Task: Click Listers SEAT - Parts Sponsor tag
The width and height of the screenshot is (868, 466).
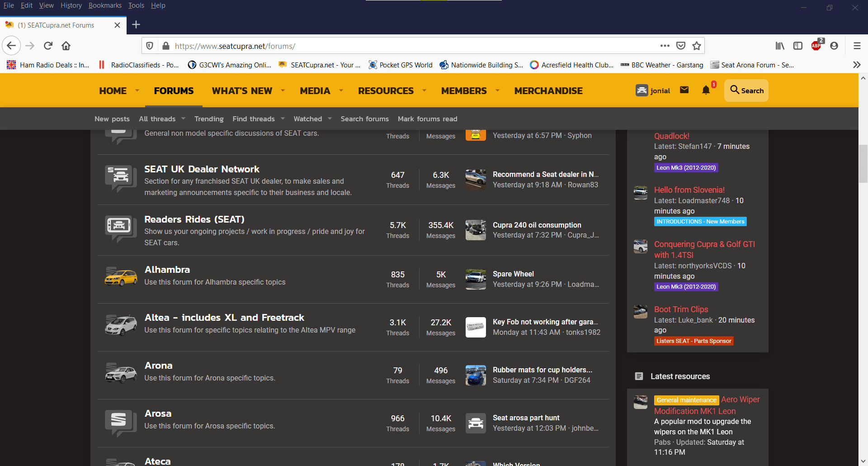Action: click(693, 341)
